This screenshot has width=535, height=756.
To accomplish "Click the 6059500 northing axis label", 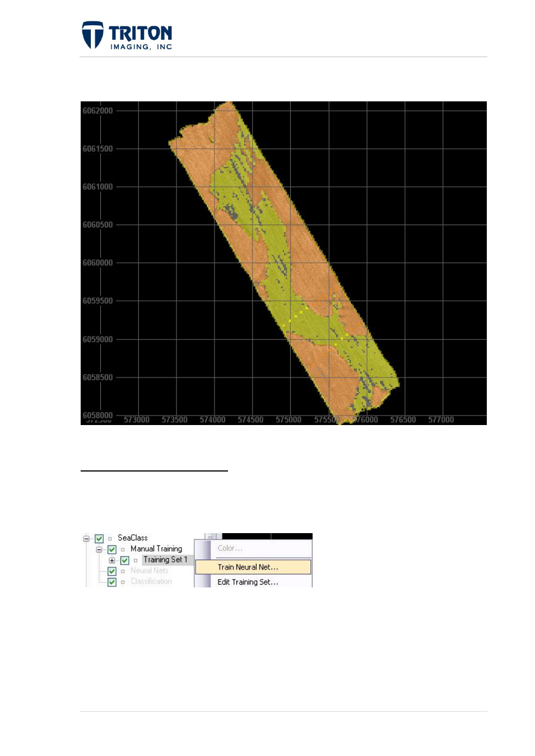I will pos(97,301).
